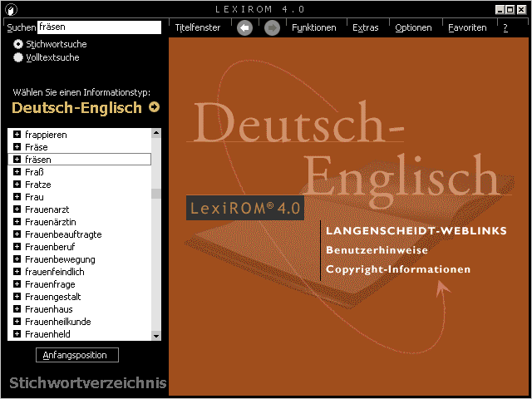Maximize the LexiROM window
This screenshot has height=399, width=532.
click(x=510, y=10)
